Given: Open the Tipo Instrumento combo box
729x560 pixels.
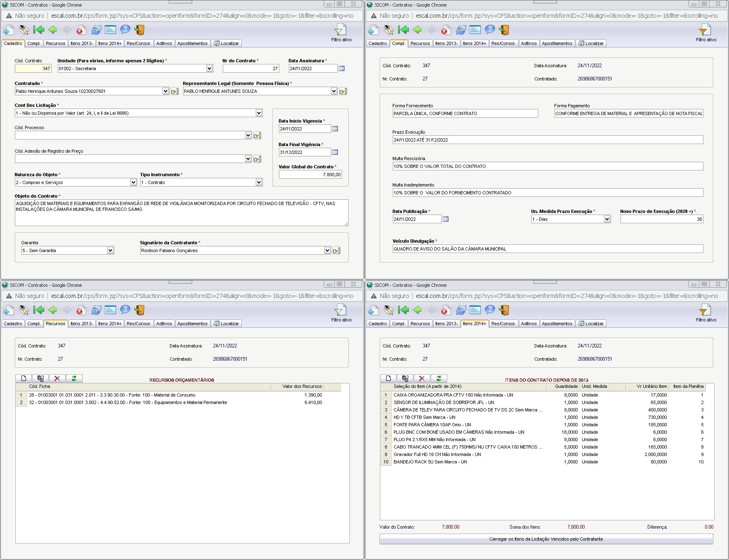Looking at the screenshot, I should (x=259, y=182).
